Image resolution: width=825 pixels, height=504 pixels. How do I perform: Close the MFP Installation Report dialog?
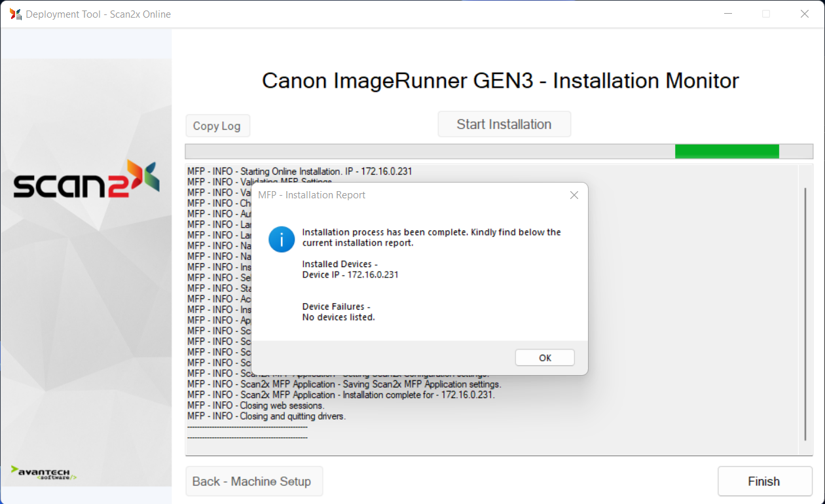(x=574, y=195)
